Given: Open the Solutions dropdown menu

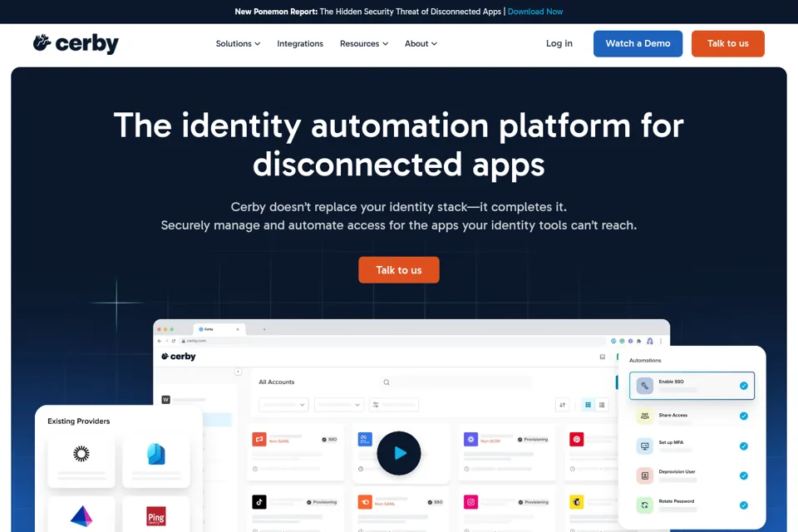Looking at the screenshot, I should tap(238, 44).
